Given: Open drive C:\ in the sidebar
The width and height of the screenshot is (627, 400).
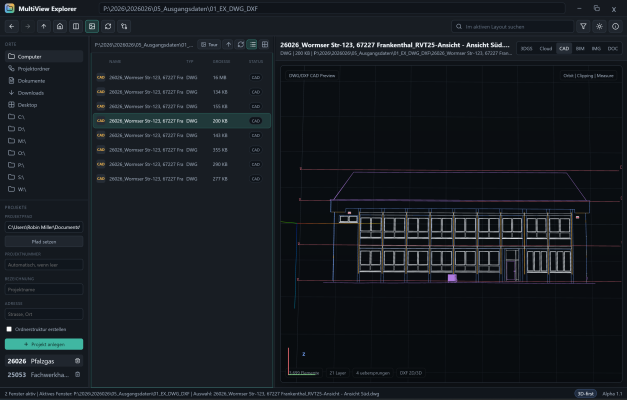Looking at the screenshot, I should [x=44, y=117].
